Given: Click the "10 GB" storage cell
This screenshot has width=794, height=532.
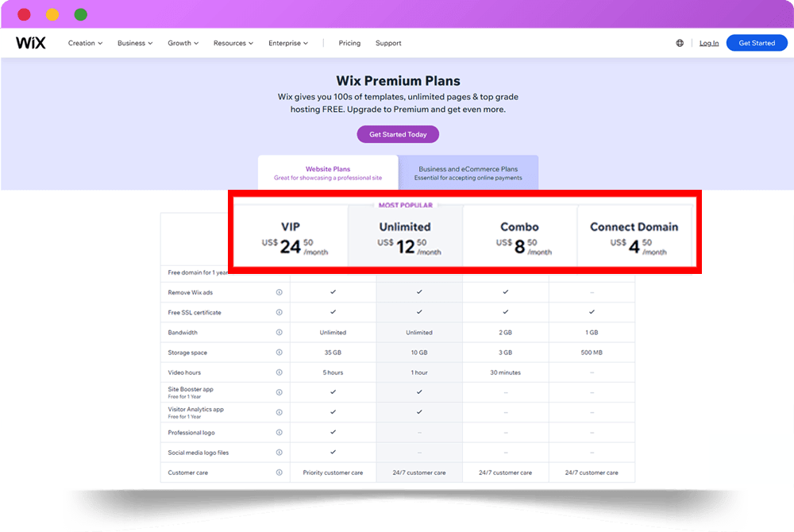Looking at the screenshot, I should click(419, 353).
